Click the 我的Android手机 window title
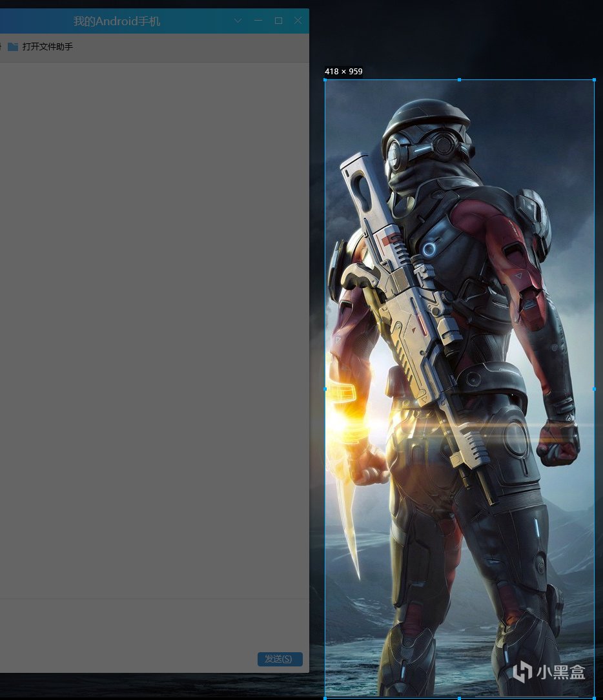 [116, 21]
